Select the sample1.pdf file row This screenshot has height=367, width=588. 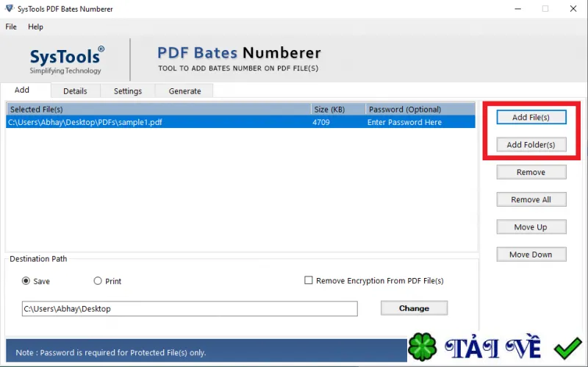(240, 122)
